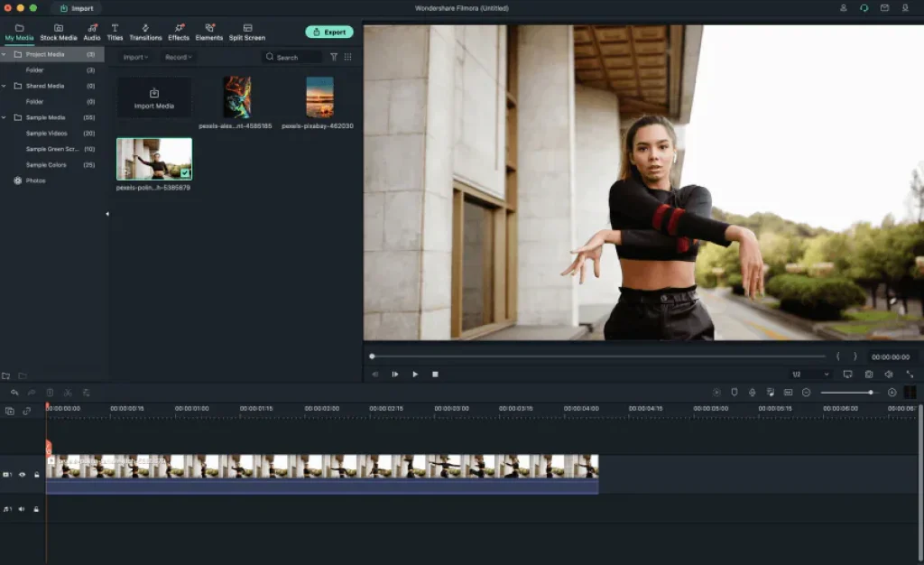The width and height of the screenshot is (924, 565).
Task: Select the My Media tab
Action: coord(20,32)
